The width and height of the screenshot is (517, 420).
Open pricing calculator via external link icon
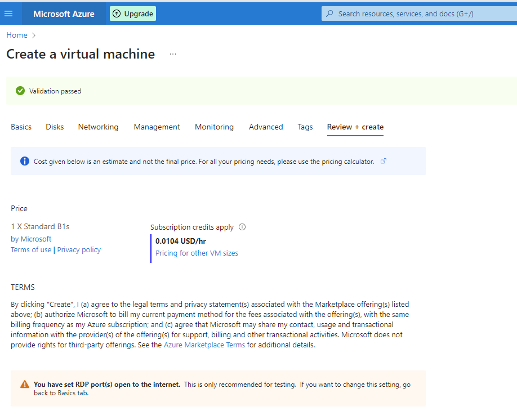(x=384, y=161)
